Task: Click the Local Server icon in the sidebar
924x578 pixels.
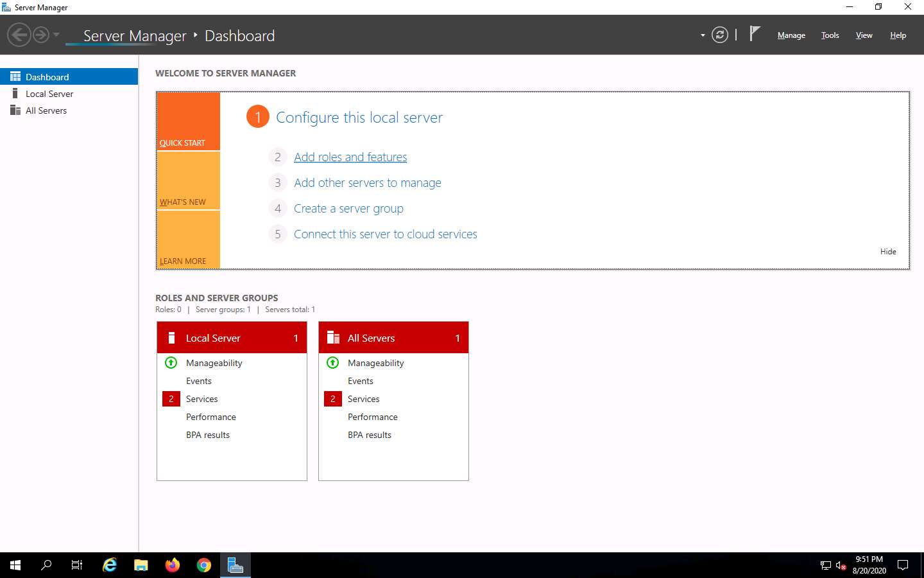Action: 15,94
